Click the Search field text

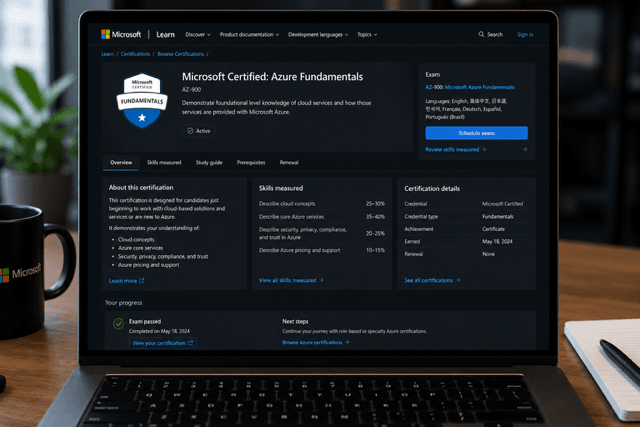click(495, 35)
